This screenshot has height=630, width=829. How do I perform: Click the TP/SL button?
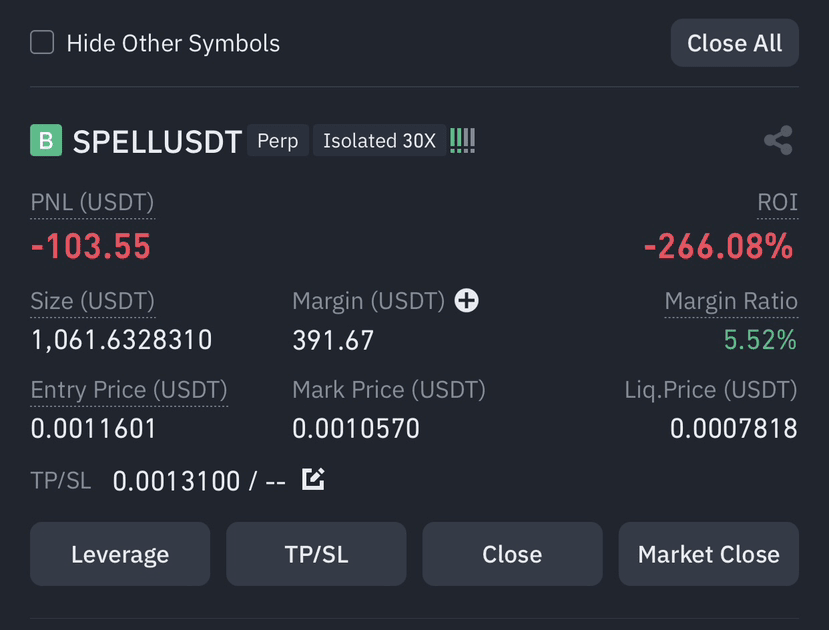tap(316, 554)
